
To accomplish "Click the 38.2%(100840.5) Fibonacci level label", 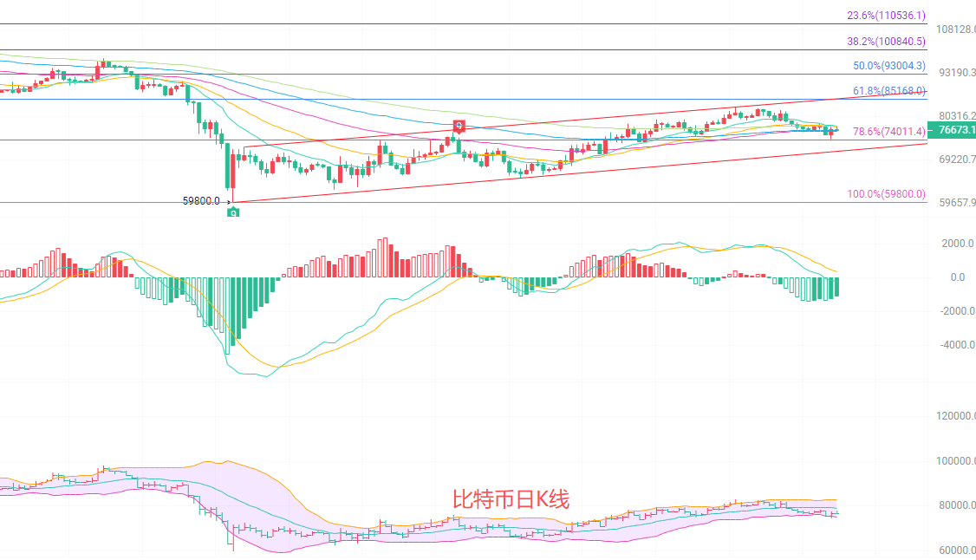I will click(x=887, y=42).
